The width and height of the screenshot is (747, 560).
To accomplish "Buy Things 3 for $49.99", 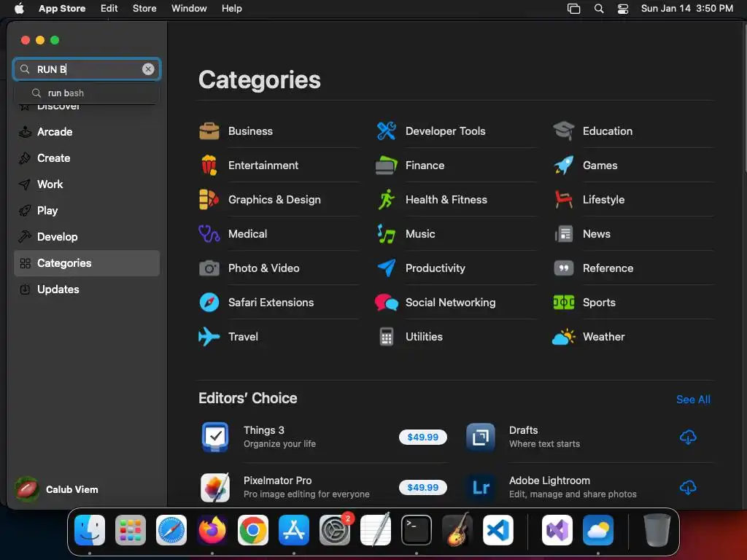I will click(x=422, y=437).
